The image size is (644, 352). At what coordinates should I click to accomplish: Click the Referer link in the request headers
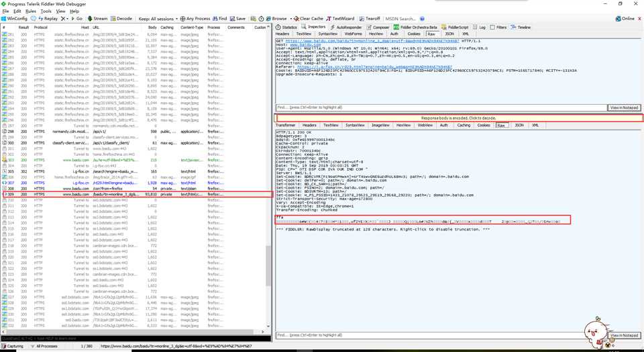[x=374, y=67]
